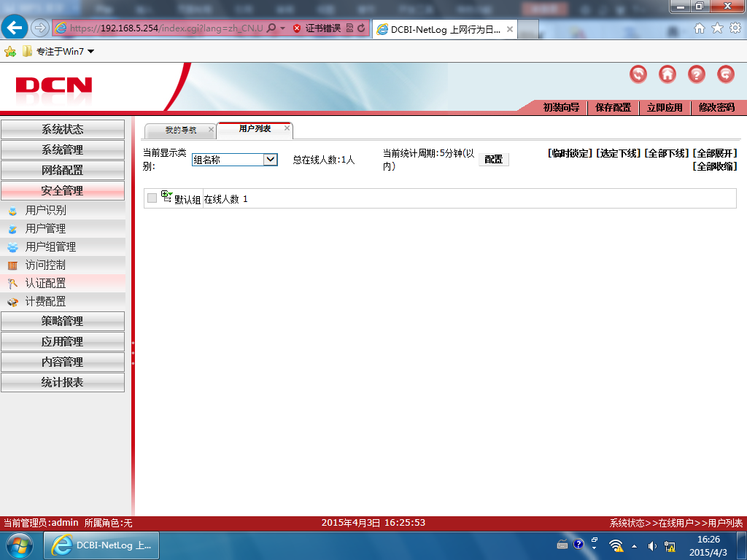Click the IE home icon
747x560 pixels.
pos(700,28)
